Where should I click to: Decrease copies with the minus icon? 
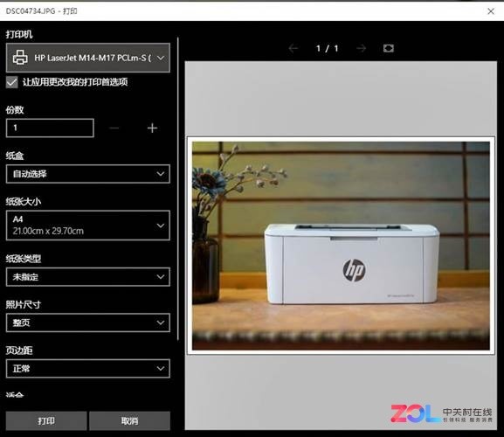[114, 128]
